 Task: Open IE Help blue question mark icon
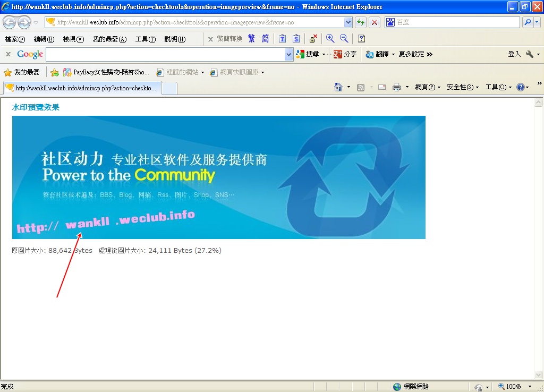(x=521, y=87)
